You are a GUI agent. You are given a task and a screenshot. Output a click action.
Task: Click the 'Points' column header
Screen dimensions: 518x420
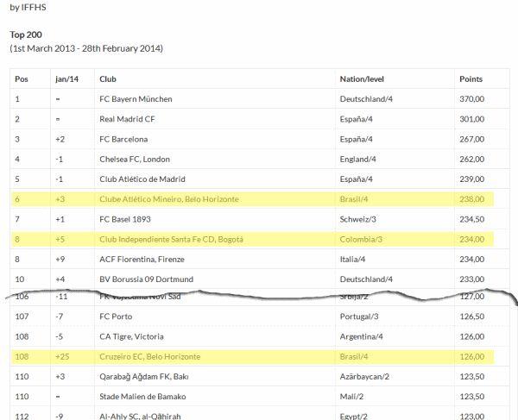click(471, 79)
